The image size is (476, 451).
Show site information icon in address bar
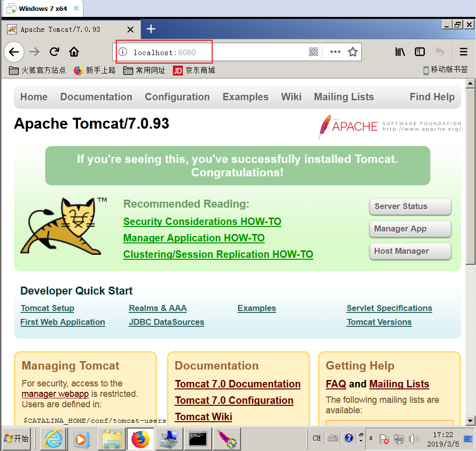pos(123,52)
